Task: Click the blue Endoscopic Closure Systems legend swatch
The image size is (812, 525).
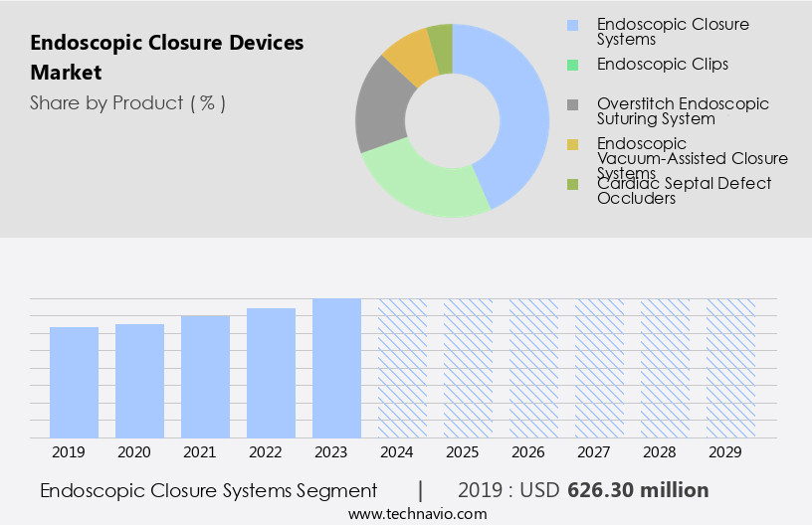Action: pos(571,25)
